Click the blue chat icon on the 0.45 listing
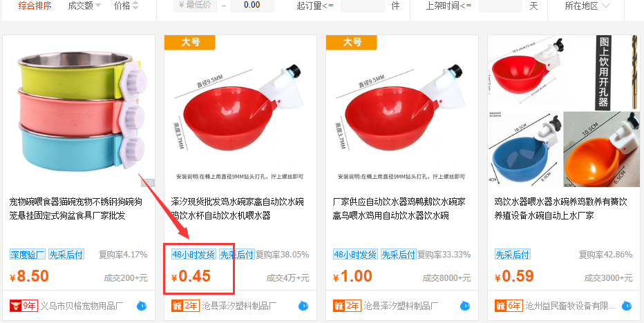The image size is (644, 323). (303, 306)
